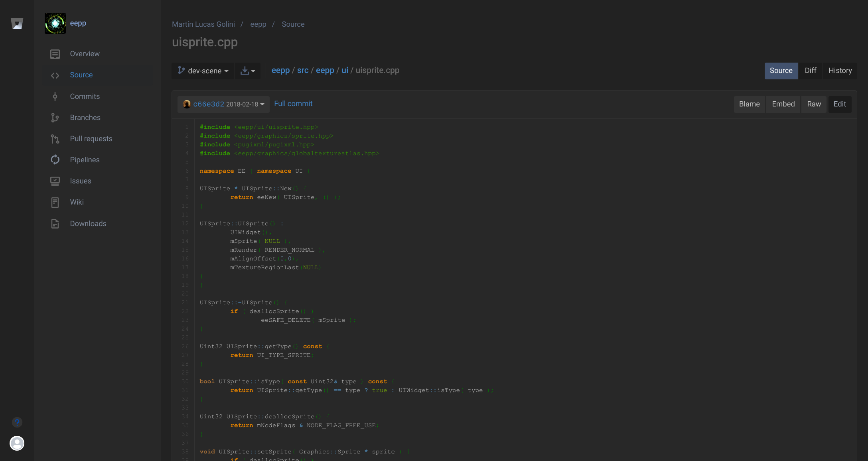The image size is (868, 461).
Task: Open the dev-scene branch selector
Action: pyautogui.click(x=202, y=71)
